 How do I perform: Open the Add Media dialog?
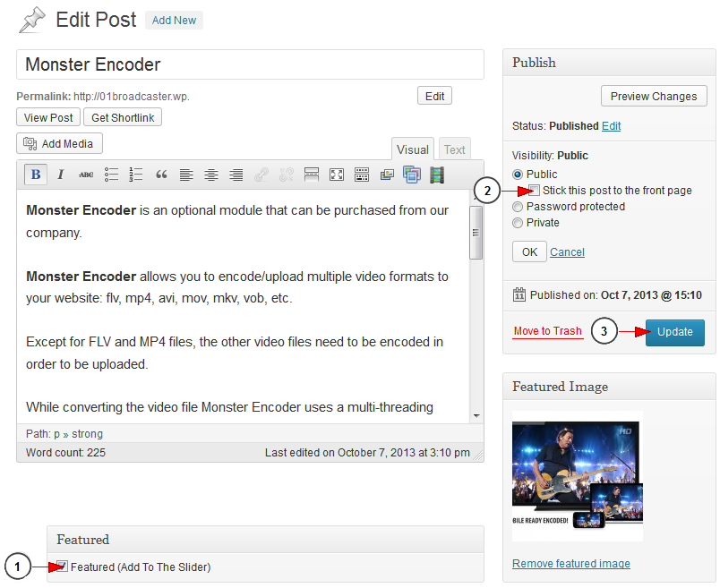click(59, 144)
